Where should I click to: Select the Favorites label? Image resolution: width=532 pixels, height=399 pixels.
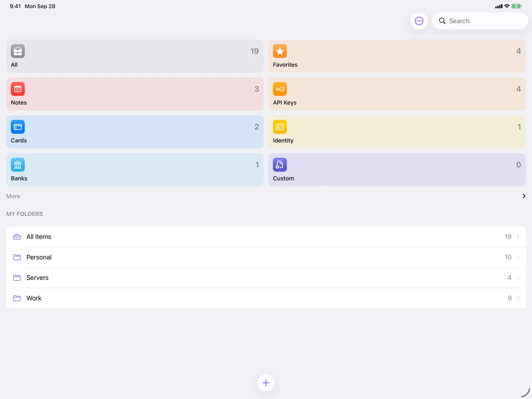pos(285,65)
